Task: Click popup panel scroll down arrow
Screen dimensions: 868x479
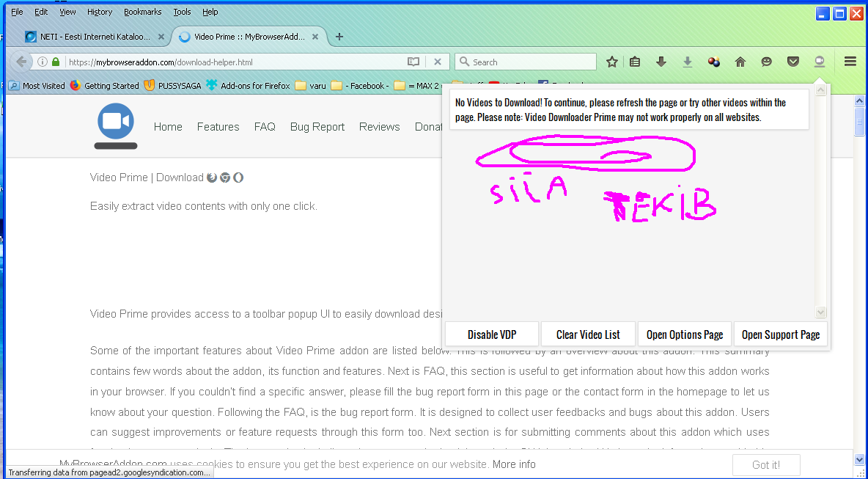Action: 821,312
